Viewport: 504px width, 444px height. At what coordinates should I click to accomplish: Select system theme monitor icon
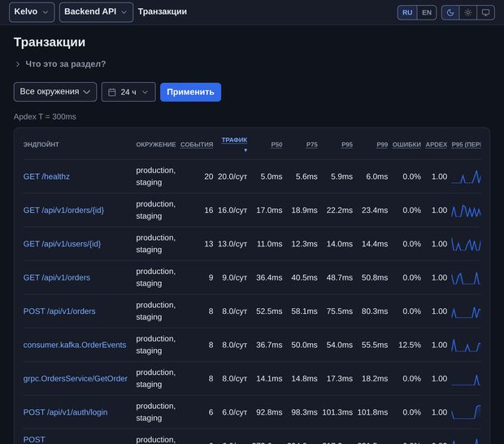[485, 12]
